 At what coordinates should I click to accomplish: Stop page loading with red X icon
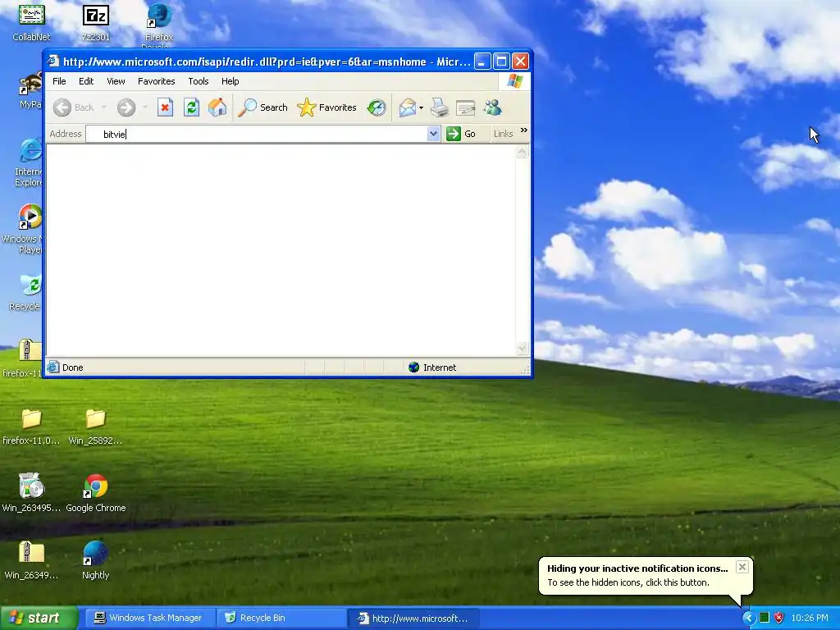coord(165,107)
